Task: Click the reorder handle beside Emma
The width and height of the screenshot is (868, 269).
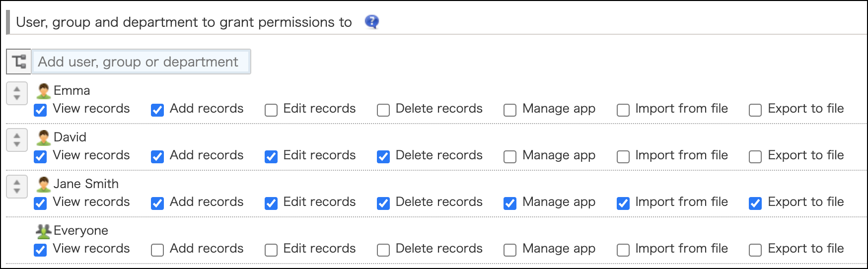Action: 17,93
